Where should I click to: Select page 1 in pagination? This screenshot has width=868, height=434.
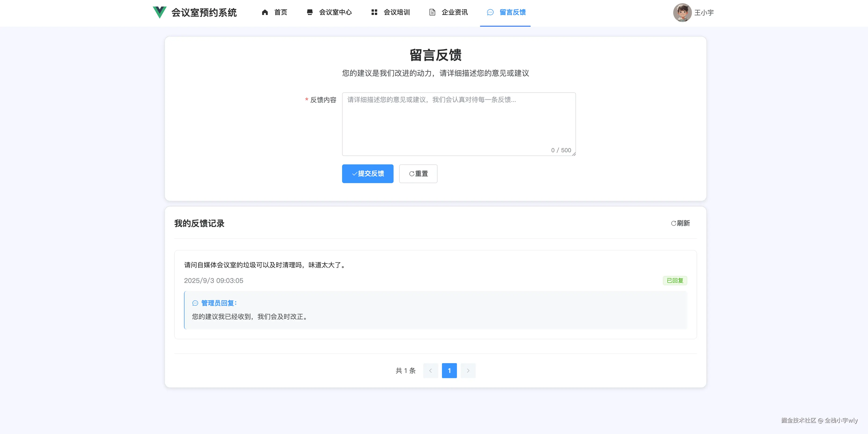point(449,370)
